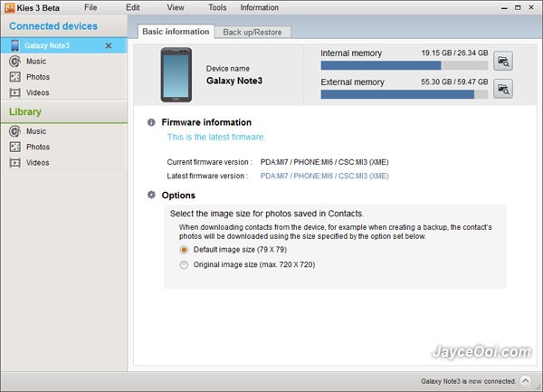Disconnect Galaxy Note3 with the X button
The height and width of the screenshot is (392, 543).
click(x=109, y=45)
